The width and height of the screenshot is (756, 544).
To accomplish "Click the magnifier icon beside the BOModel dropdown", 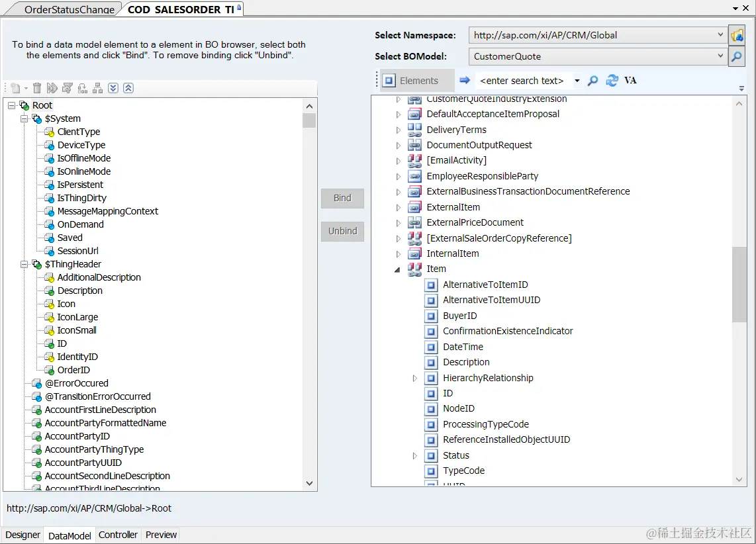I will coord(737,57).
